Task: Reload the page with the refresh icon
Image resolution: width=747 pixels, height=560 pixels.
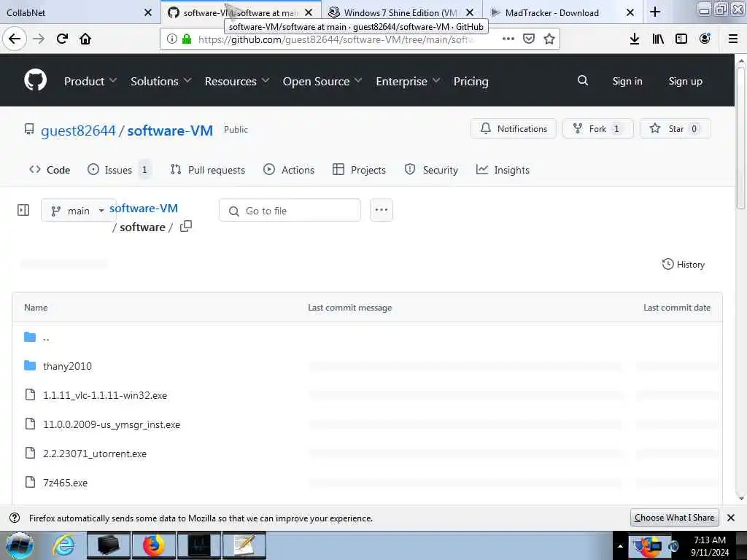Action: click(x=62, y=39)
